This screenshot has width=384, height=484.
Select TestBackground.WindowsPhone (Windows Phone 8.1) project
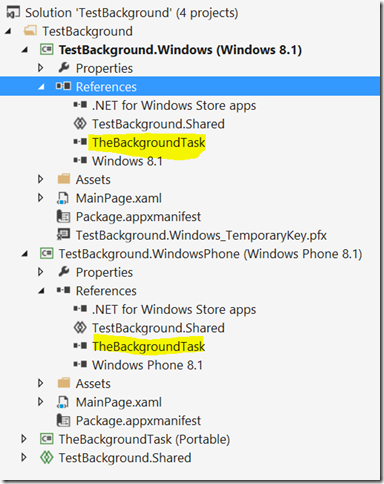pyautogui.click(x=210, y=254)
